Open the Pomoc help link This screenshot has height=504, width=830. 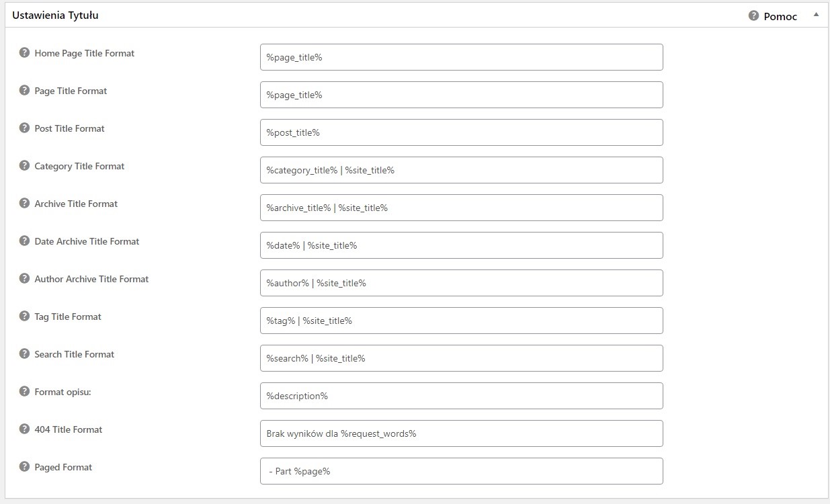pos(780,16)
